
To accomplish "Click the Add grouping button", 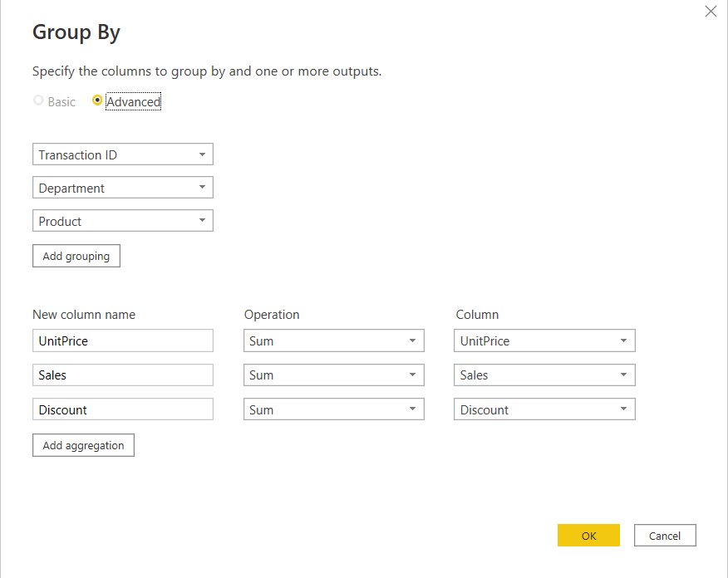I will pyautogui.click(x=76, y=256).
